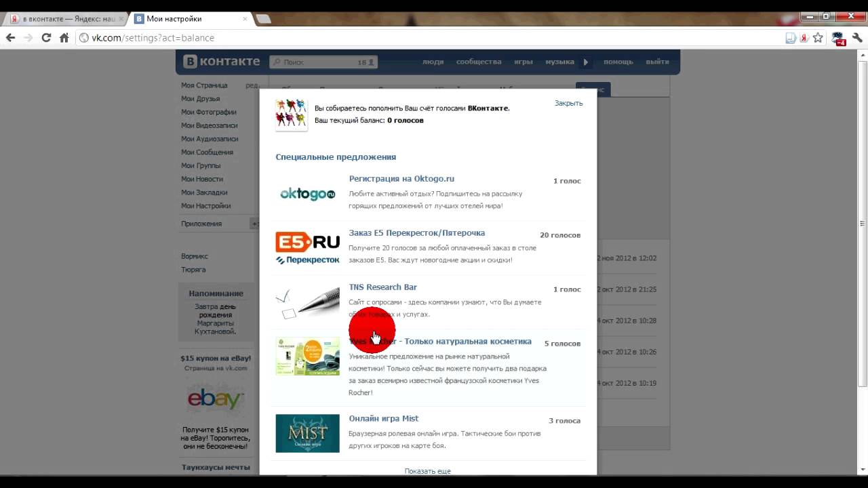
Task: Open Онлайн игра Mist offer link
Action: [x=383, y=419]
